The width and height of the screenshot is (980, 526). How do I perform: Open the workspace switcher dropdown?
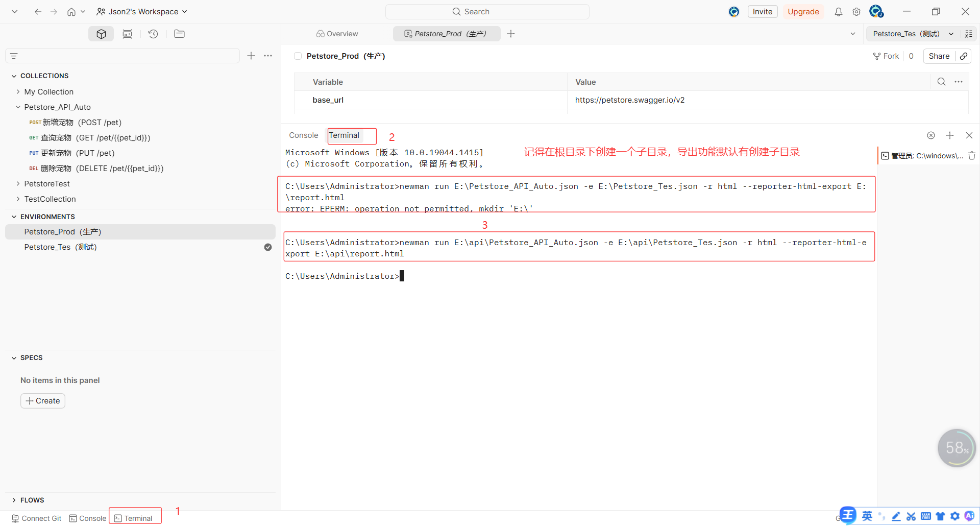point(142,12)
